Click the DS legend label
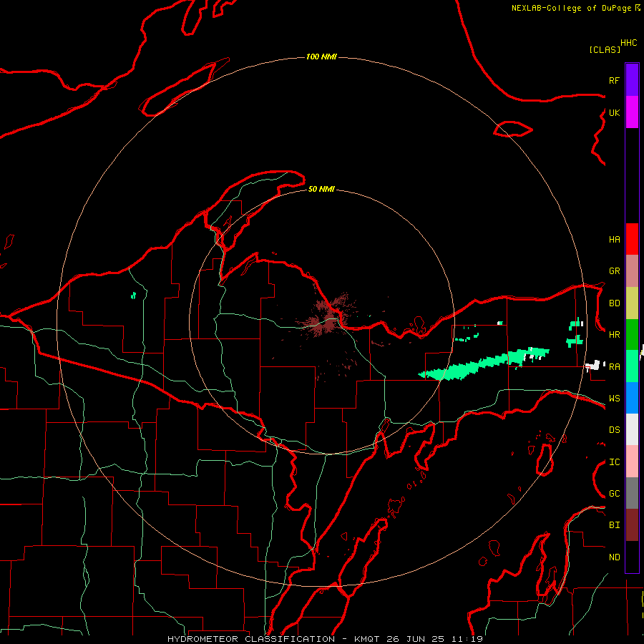This screenshot has height=644, width=644. pos(615,430)
